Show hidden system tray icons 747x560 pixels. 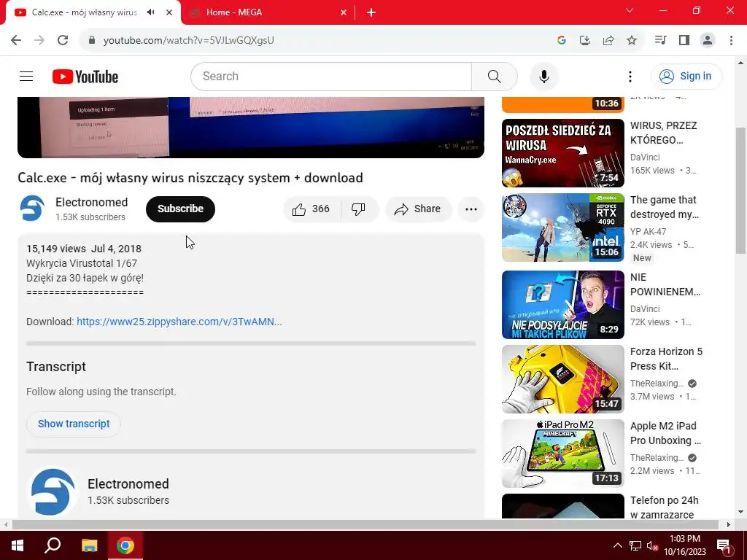[617, 545]
